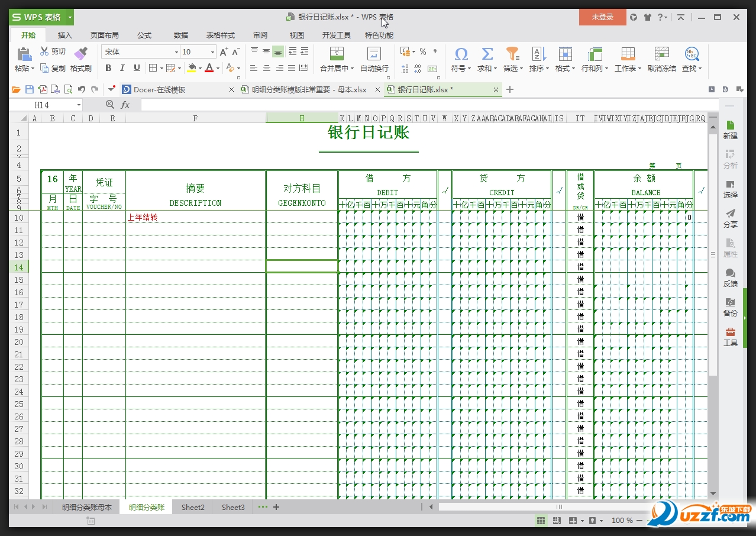Click the Copy (复制) button
Screen dimensions: 756x536
pyautogui.click(x=53, y=69)
